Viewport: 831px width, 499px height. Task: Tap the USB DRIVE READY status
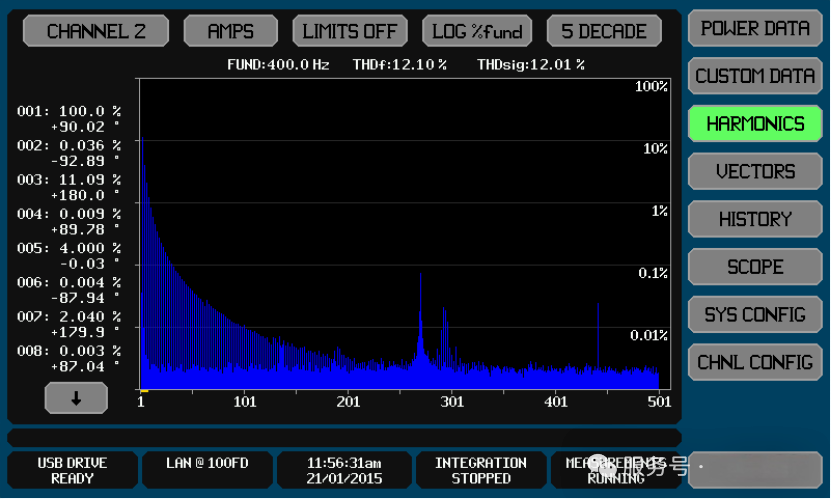tap(72, 470)
